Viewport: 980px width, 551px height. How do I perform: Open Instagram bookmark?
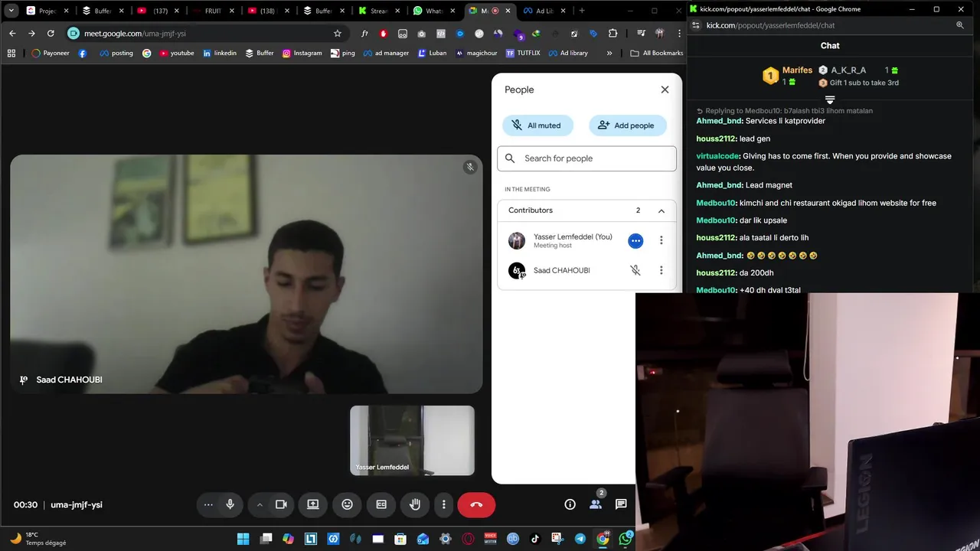click(x=302, y=54)
